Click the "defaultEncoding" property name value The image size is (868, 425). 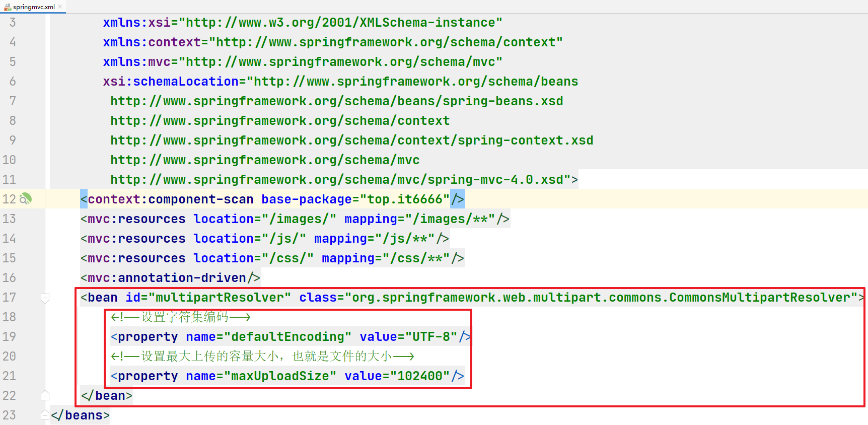288,337
